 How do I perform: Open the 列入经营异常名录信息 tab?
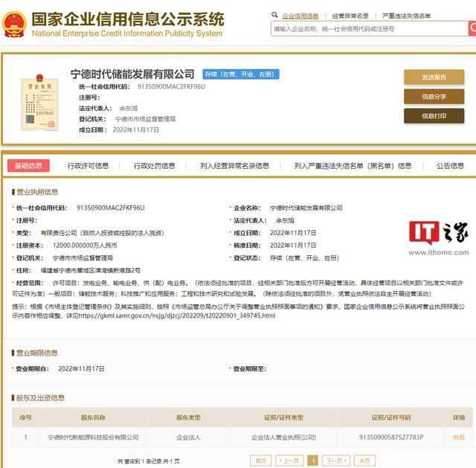pos(234,165)
